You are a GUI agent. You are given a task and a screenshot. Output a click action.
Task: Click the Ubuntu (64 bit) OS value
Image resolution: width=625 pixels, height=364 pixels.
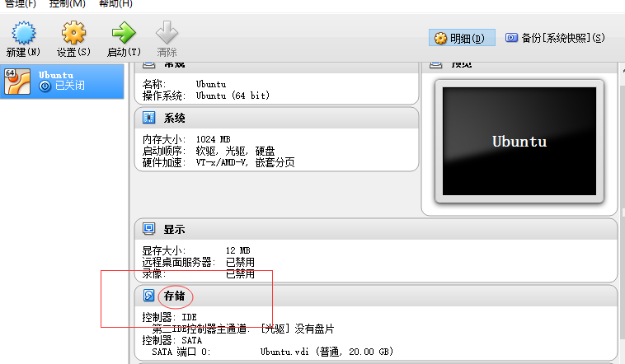pos(233,96)
